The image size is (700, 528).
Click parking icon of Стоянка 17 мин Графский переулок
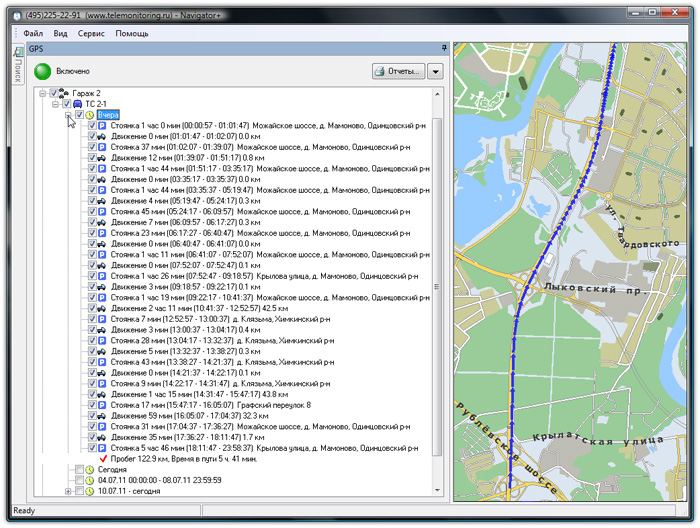[x=103, y=404]
